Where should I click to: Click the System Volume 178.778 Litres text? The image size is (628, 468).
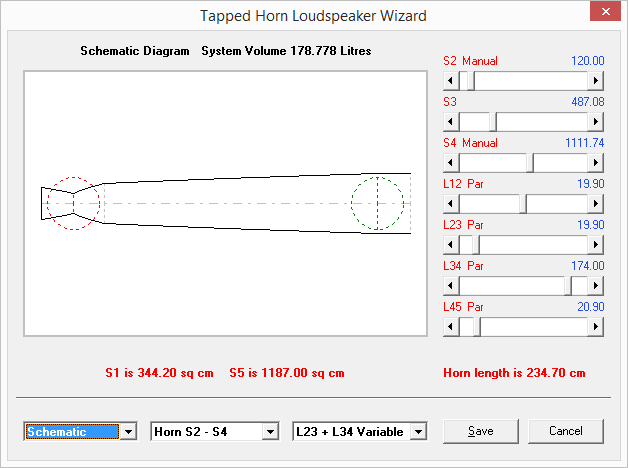pyautogui.click(x=286, y=51)
